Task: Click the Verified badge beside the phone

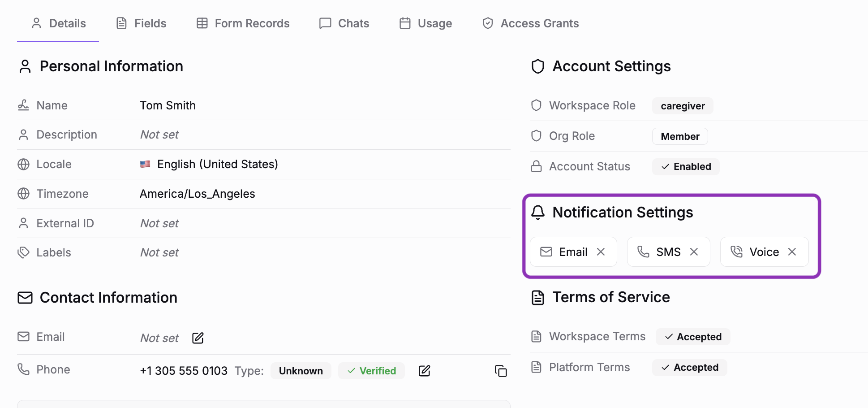Action: [x=371, y=371]
